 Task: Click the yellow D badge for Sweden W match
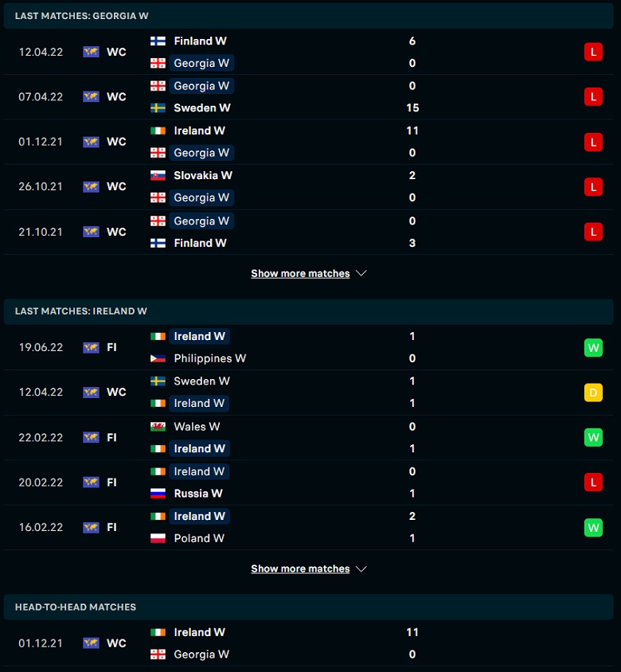tap(593, 393)
